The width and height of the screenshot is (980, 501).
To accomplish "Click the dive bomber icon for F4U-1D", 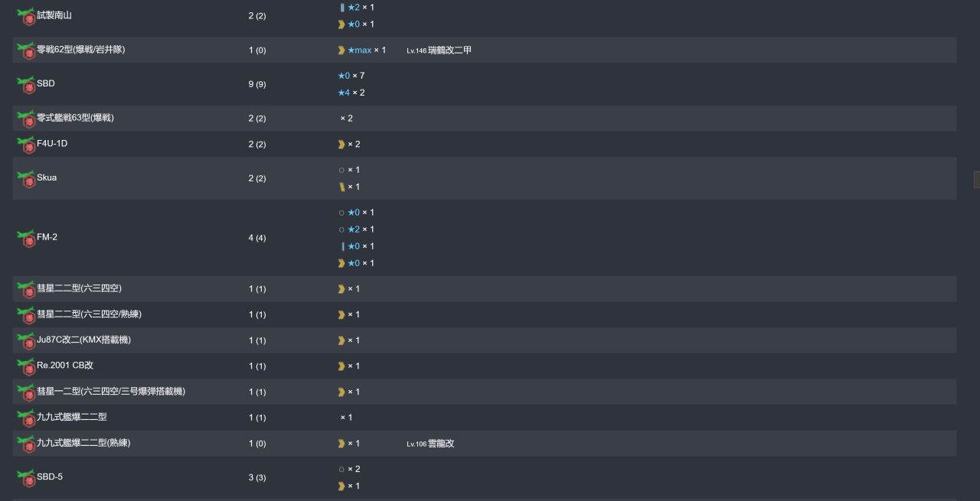I will pyautogui.click(x=25, y=145).
